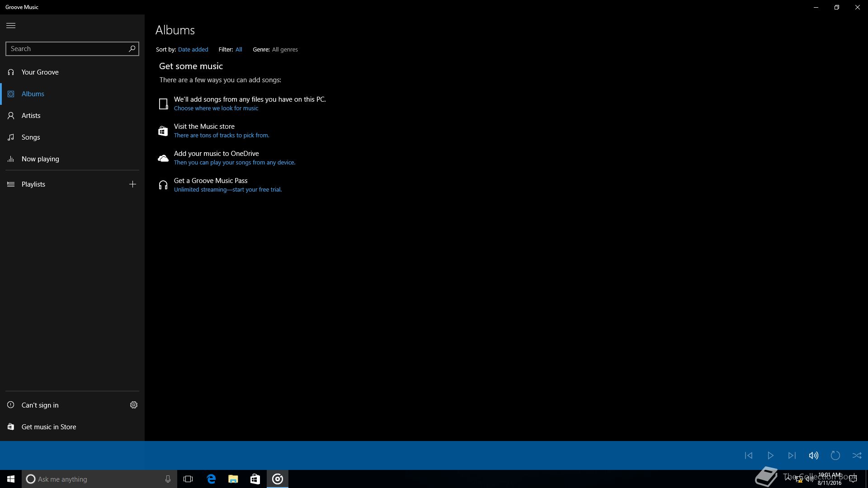Click play your songs from any device link
This screenshot has width=868, height=488.
(x=235, y=163)
